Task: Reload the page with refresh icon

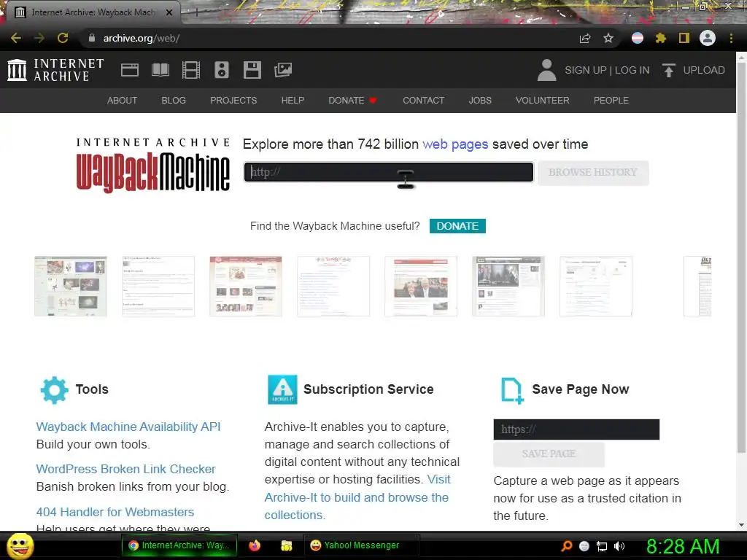Action: [63, 38]
